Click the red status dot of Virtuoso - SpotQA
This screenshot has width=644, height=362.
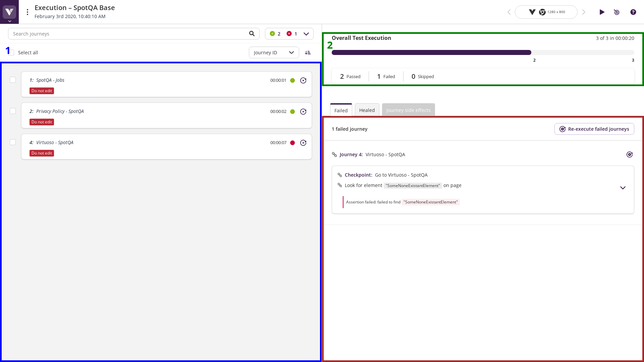292,143
